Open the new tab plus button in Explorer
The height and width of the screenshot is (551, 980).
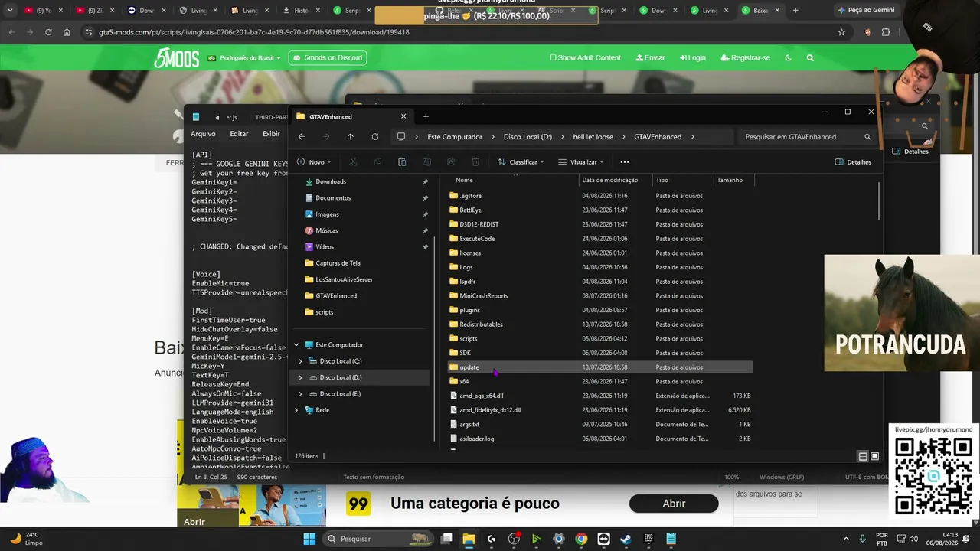click(426, 116)
